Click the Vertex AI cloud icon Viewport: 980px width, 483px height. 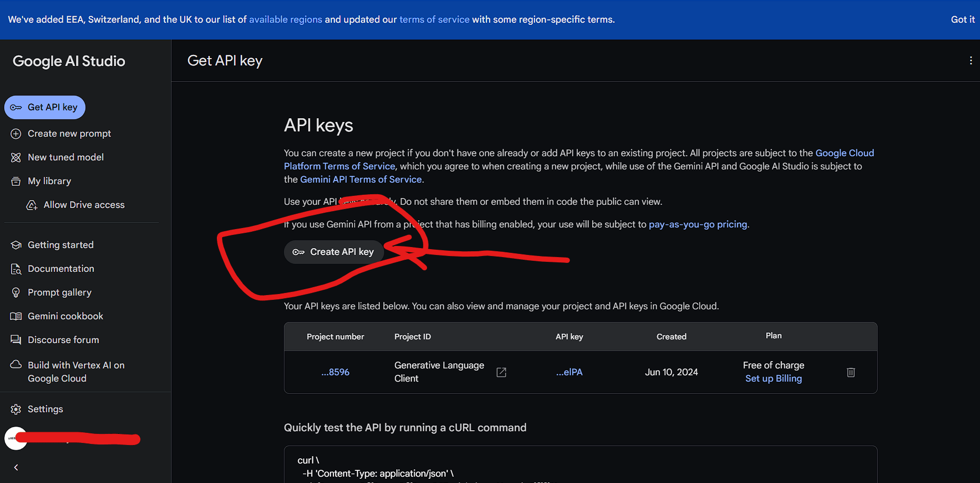(16, 365)
